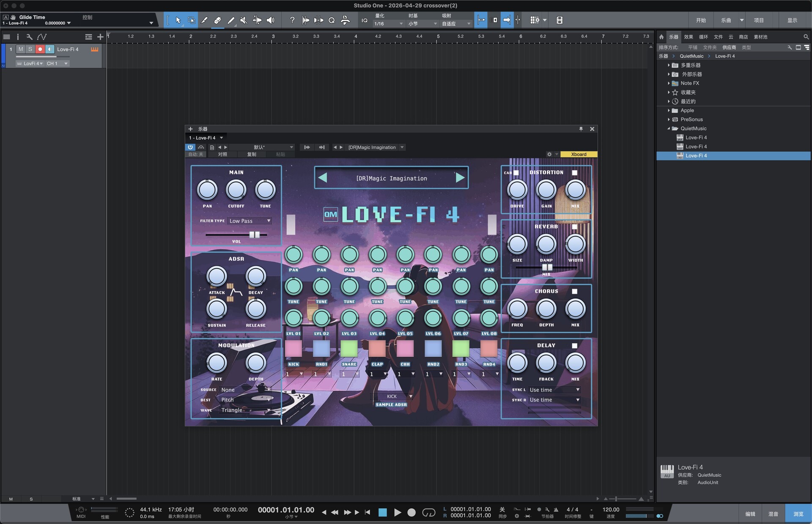Open the question mark help tool
The image size is (812, 524).
click(x=292, y=20)
